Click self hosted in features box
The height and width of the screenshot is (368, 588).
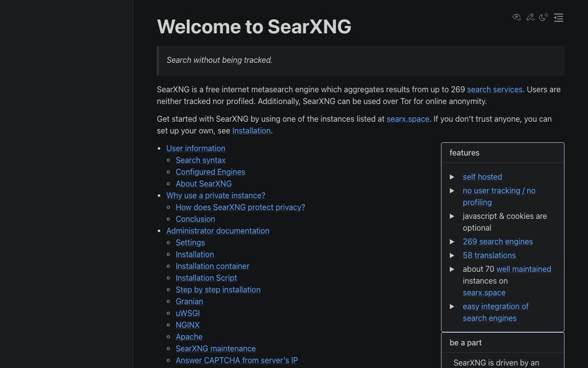482,177
